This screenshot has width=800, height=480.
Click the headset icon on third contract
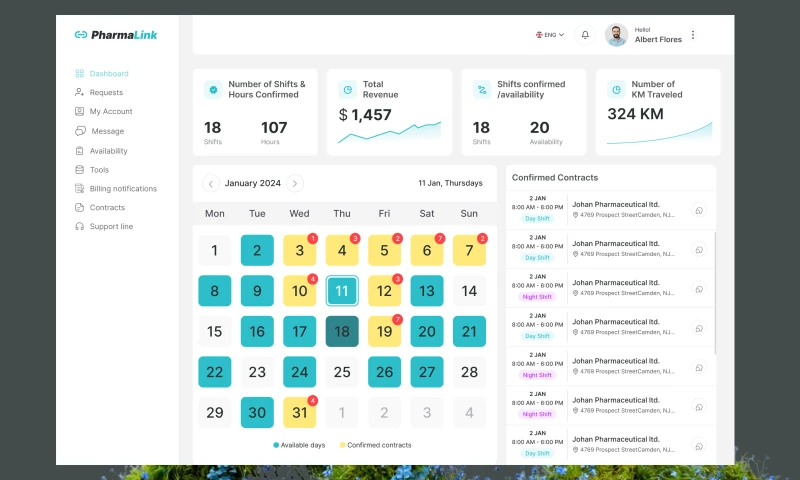[x=699, y=289]
